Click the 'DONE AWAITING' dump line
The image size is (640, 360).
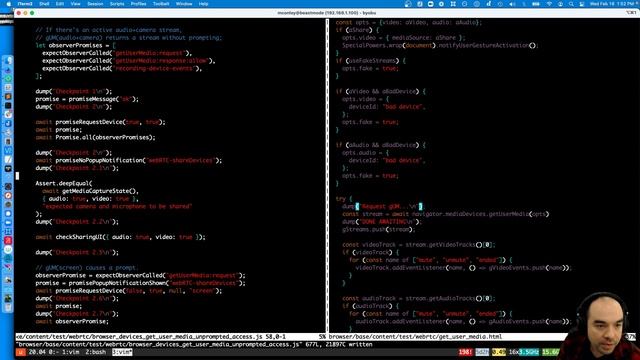[382, 222]
